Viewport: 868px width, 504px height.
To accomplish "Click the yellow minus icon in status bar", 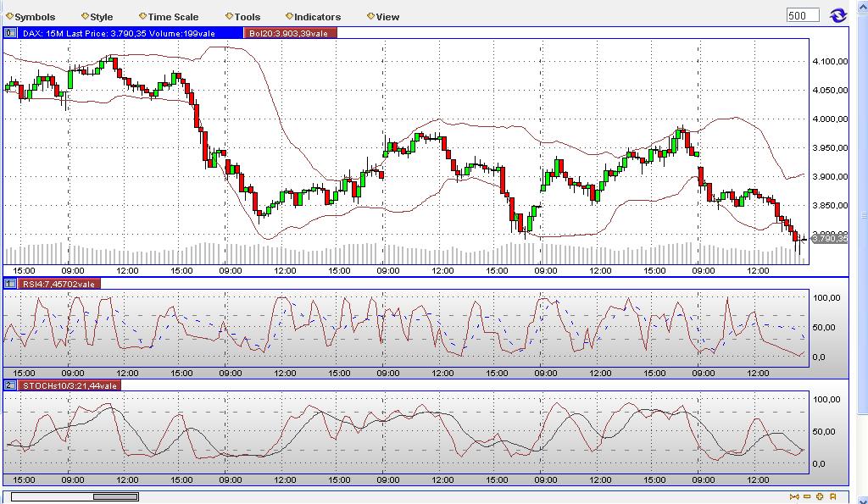I will point(806,498).
